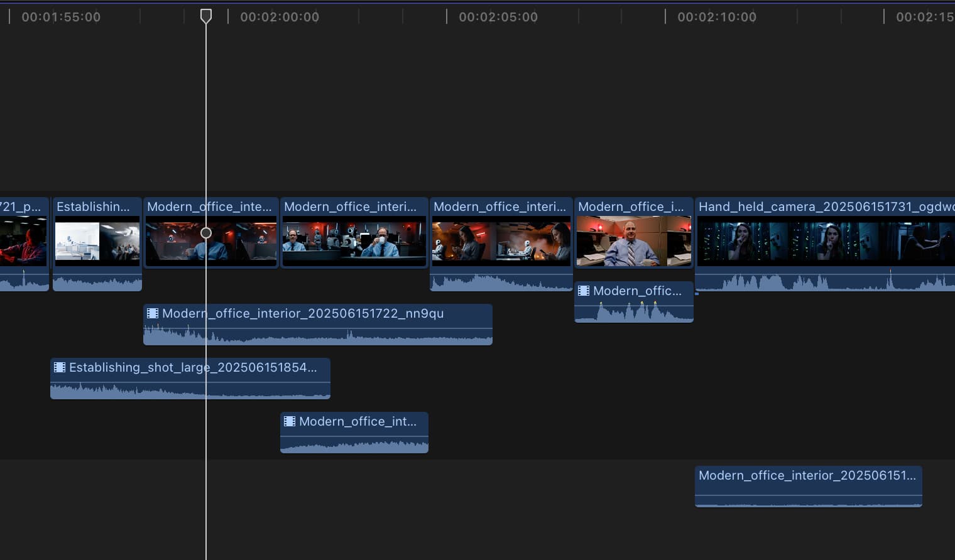This screenshot has height=560, width=955.
Task: Click the 00:02:05:00 mark on the timeline ruler
Action: pyautogui.click(x=497, y=17)
